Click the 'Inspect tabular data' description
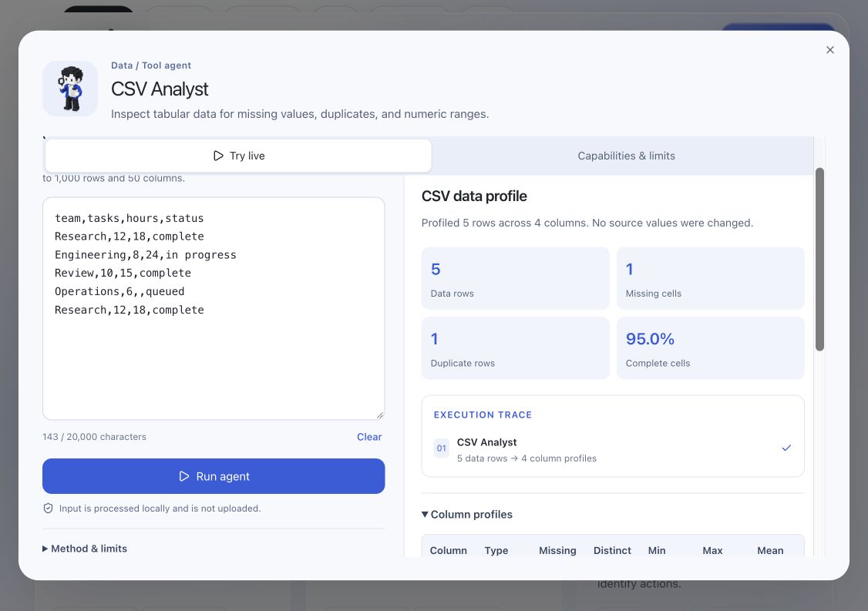This screenshot has width=868, height=611. pyautogui.click(x=299, y=114)
